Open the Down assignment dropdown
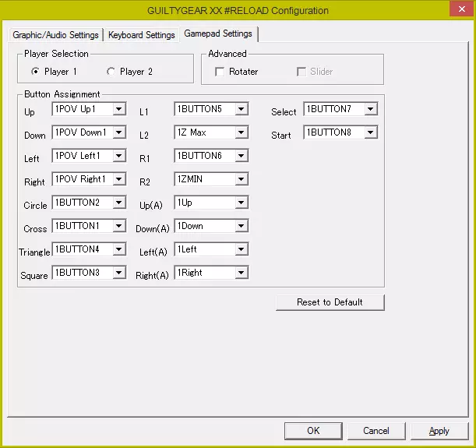Viewport: 476px width, 448px height. click(x=89, y=132)
